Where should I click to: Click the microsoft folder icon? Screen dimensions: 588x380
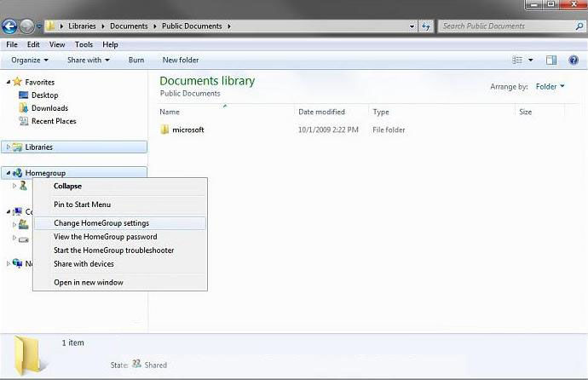(x=164, y=130)
